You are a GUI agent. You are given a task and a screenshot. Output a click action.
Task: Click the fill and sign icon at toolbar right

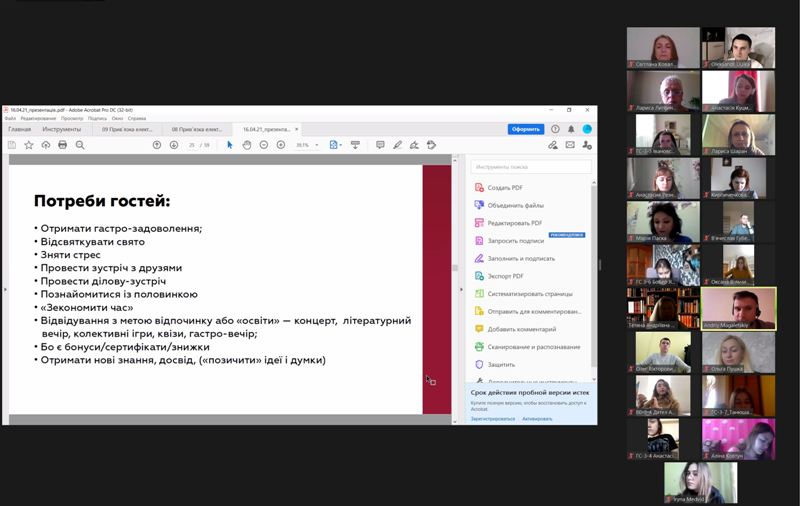click(x=553, y=145)
